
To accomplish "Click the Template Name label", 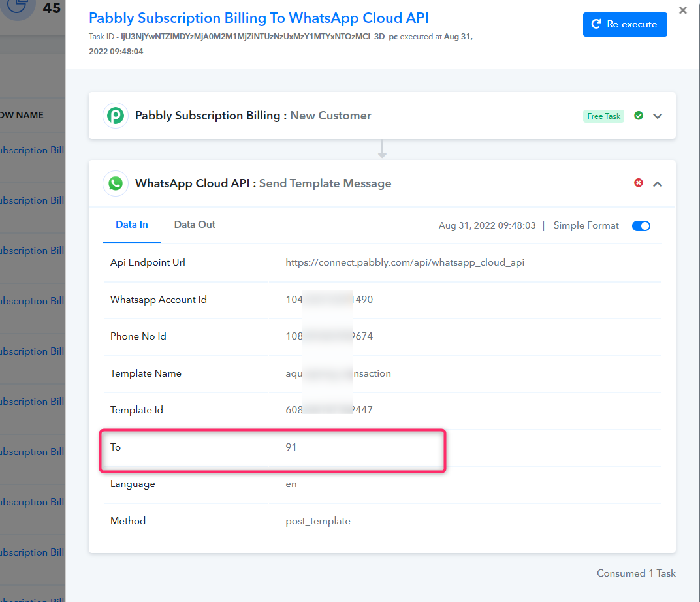I will [146, 373].
